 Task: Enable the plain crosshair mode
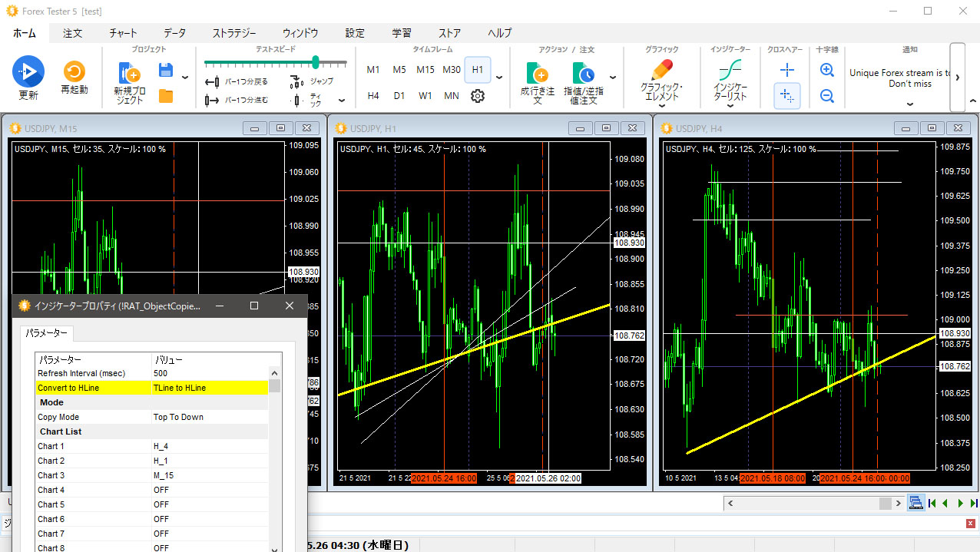click(786, 71)
